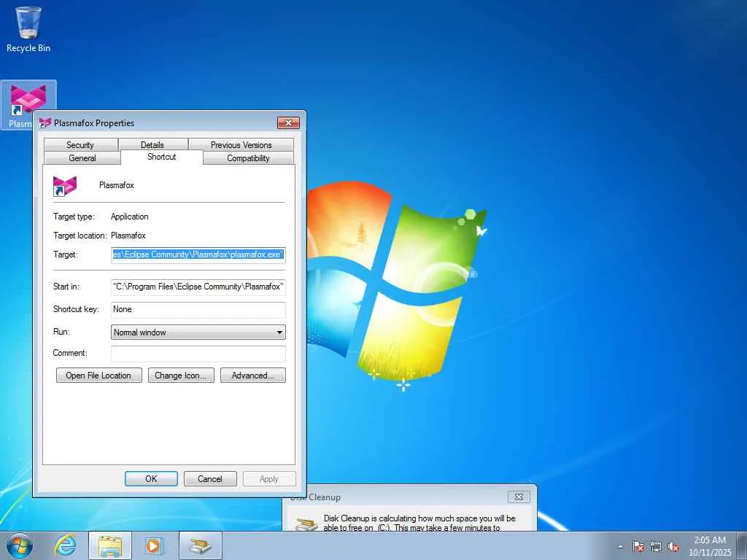Click the Plasmafox shortcut icon inside Shortcut tab
Image resolution: width=747 pixels, height=560 pixels.
point(65,186)
